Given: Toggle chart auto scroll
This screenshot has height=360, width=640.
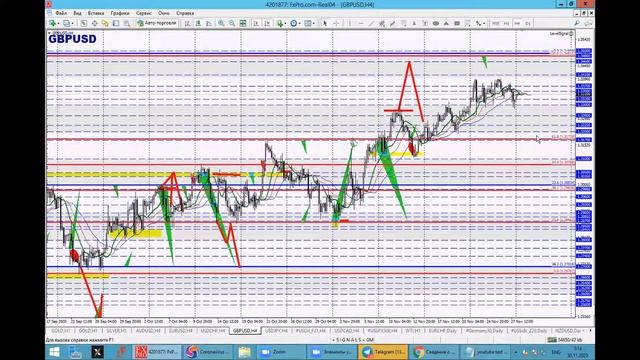Looking at the screenshot, I should coord(256,23).
